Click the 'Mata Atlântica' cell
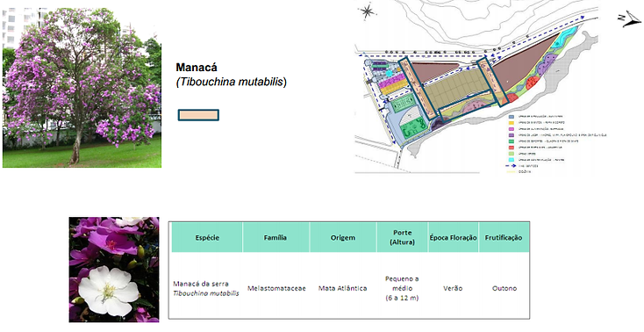 click(x=342, y=288)
